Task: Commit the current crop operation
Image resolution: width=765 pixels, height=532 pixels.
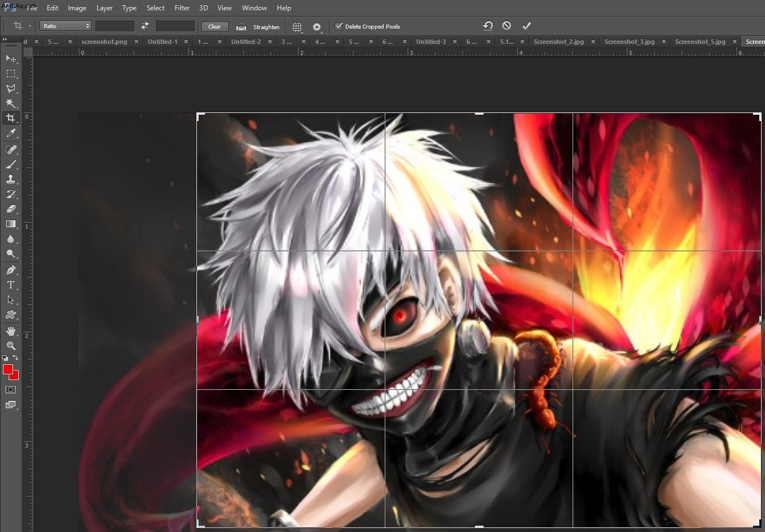Action: (x=526, y=26)
